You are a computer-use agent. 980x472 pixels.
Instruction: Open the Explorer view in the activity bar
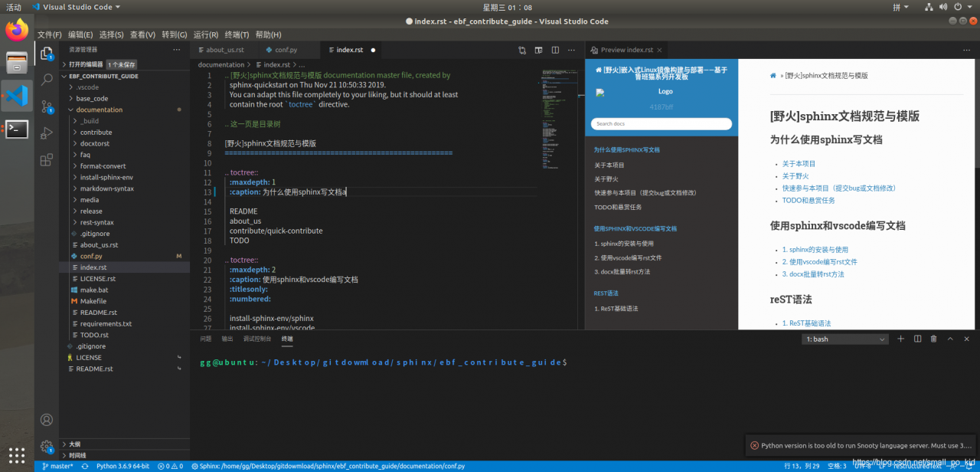pyautogui.click(x=47, y=54)
